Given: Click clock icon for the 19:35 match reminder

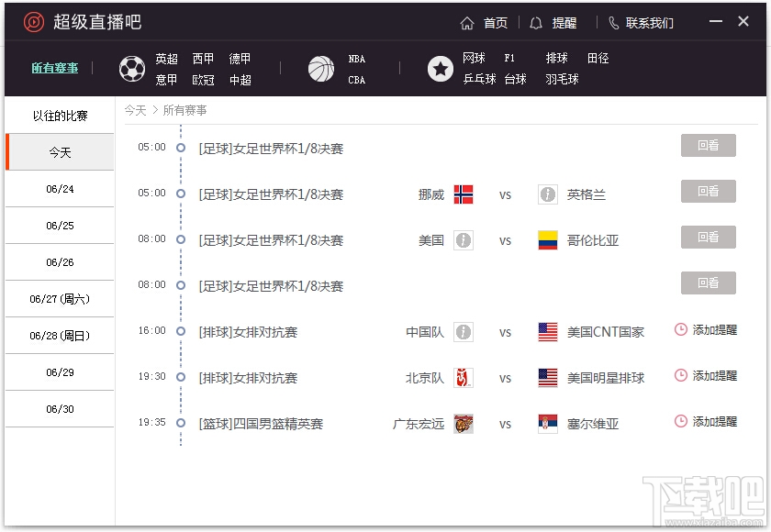Looking at the screenshot, I should point(680,422).
